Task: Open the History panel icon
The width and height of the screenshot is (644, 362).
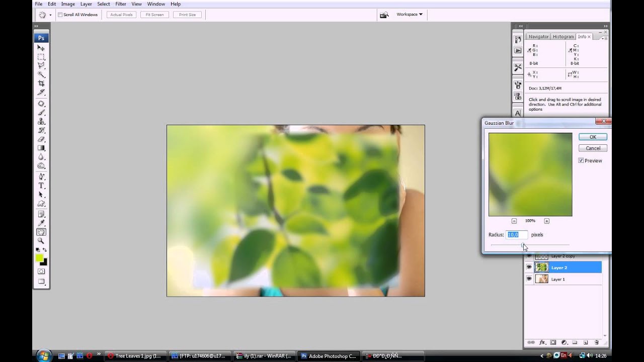Action: [x=518, y=39]
